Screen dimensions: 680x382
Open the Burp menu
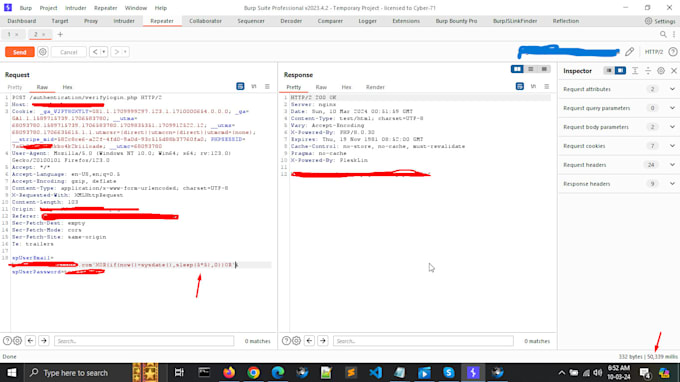[x=26, y=8]
